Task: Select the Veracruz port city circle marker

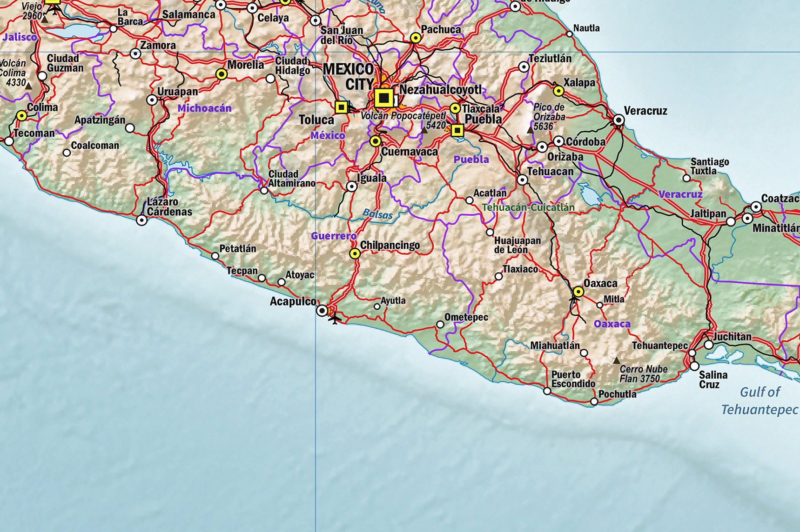Action: [618, 120]
